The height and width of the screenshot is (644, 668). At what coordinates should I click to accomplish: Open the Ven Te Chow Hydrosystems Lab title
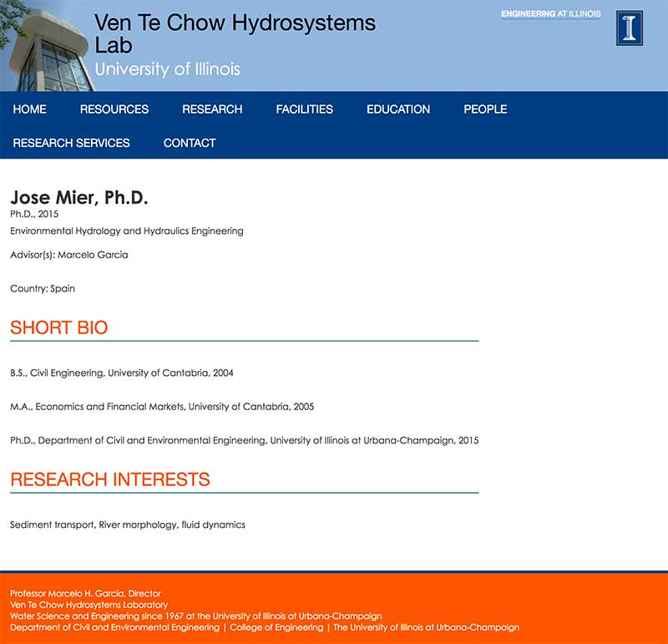pyautogui.click(x=235, y=33)
